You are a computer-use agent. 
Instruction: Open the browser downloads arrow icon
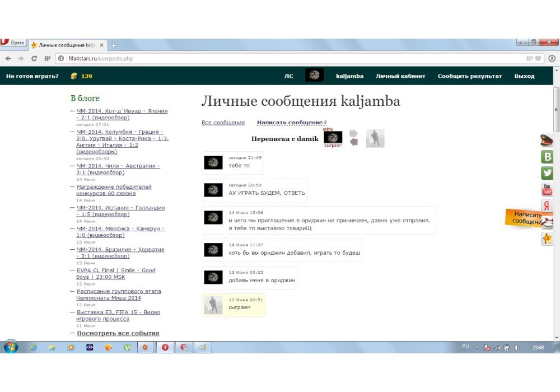[x=552, y=58]
